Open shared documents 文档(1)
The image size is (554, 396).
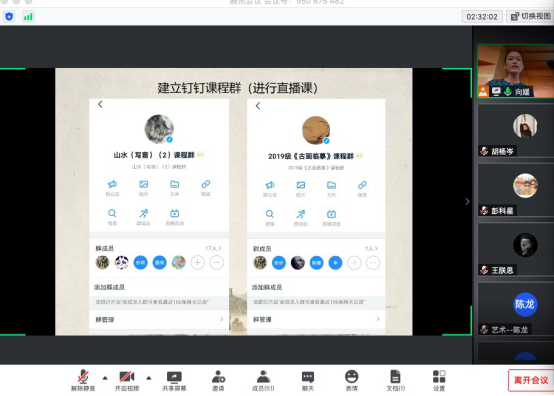point(395,380)
